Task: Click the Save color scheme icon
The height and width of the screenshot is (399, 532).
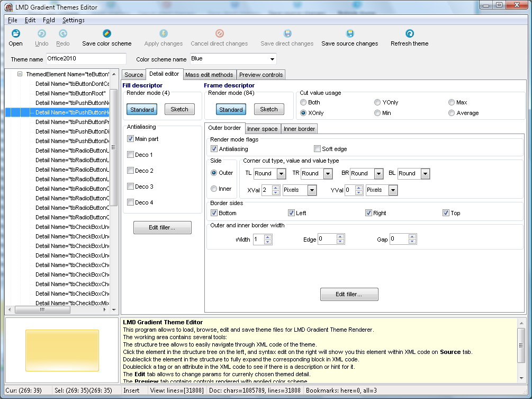Action: pyautogui.click(x=107, y=34)
